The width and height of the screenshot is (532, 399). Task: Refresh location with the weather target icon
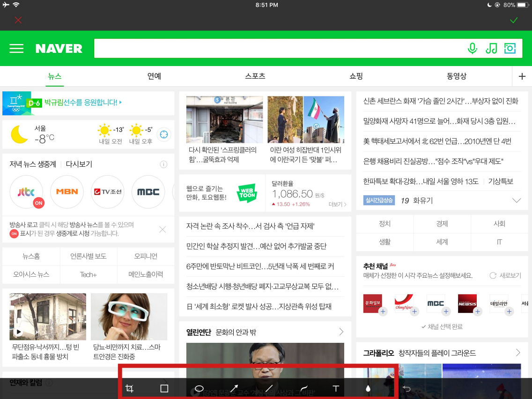tap(164, 134)
